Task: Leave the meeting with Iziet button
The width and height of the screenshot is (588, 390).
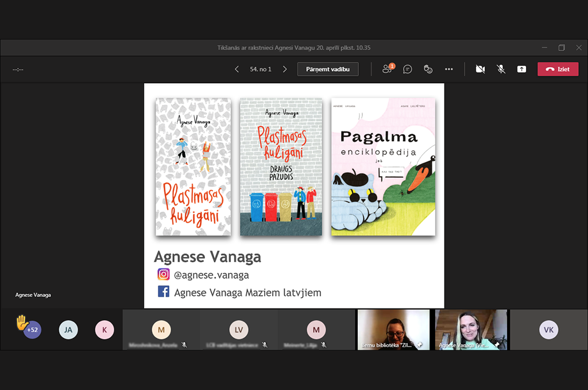Action: 558,69
